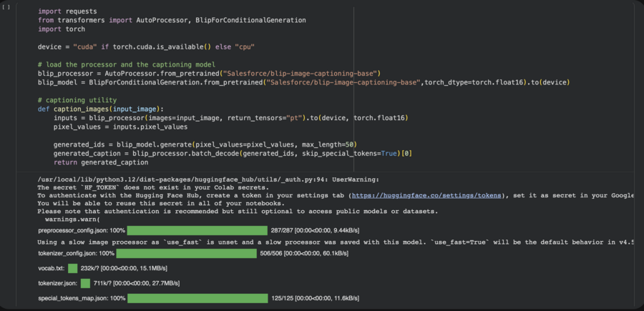
Task: Click the blip_processor from_pretrained line
Action: pyautogui.click(x=209, y=74)
